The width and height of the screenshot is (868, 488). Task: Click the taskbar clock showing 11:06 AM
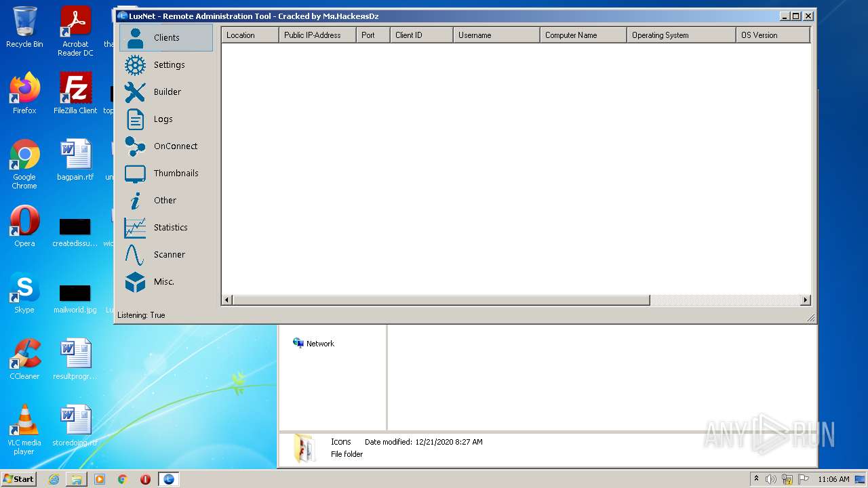click(833, 479)
